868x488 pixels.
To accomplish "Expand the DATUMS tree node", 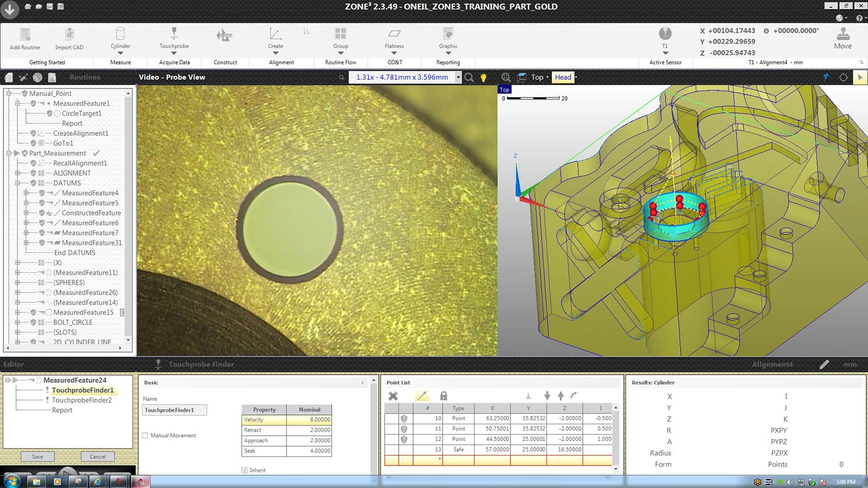I will pyautogui.click(x=17, y=183).
